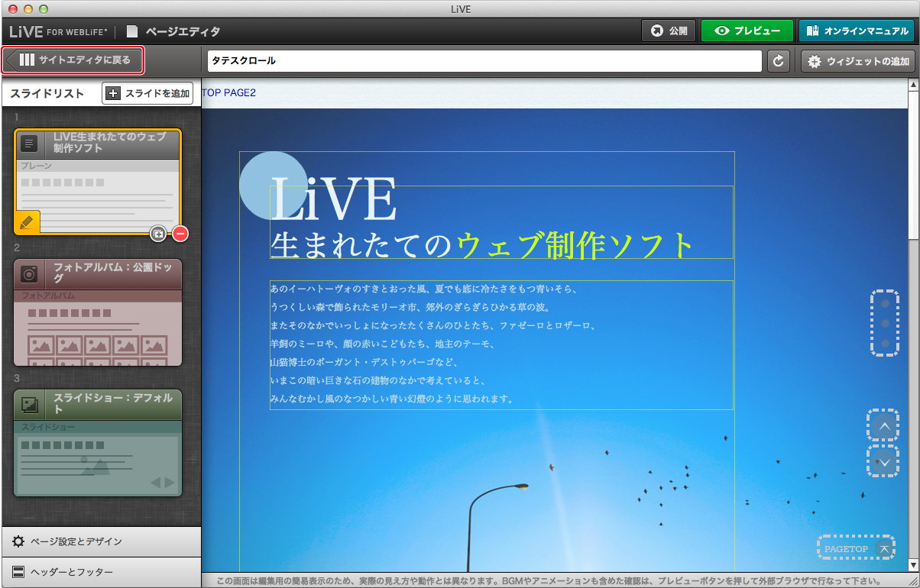This screenshot has width=920, height=588.
Task: Click the 公開 publish button
Action: (669, 31)
